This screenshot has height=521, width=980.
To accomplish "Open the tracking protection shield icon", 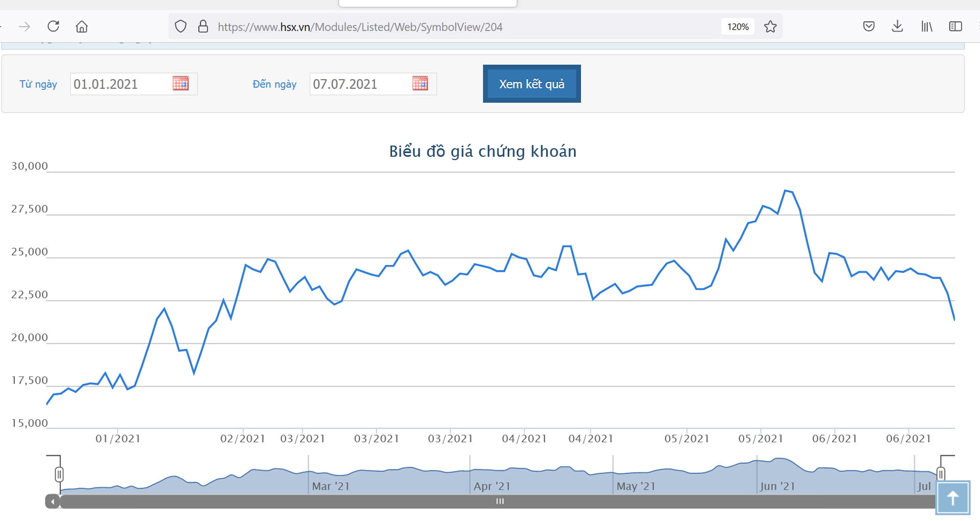I will [x=181, y=27].
